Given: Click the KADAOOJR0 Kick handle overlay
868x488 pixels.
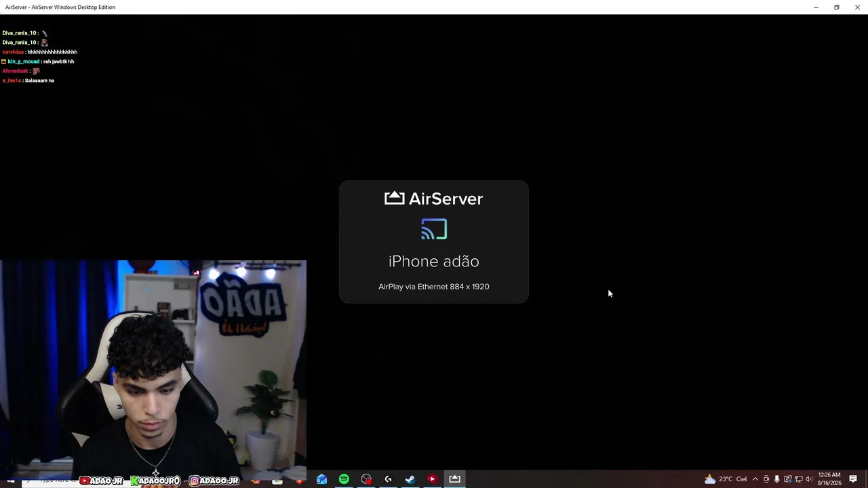Looking at the screenshot, I should [155, 481].
